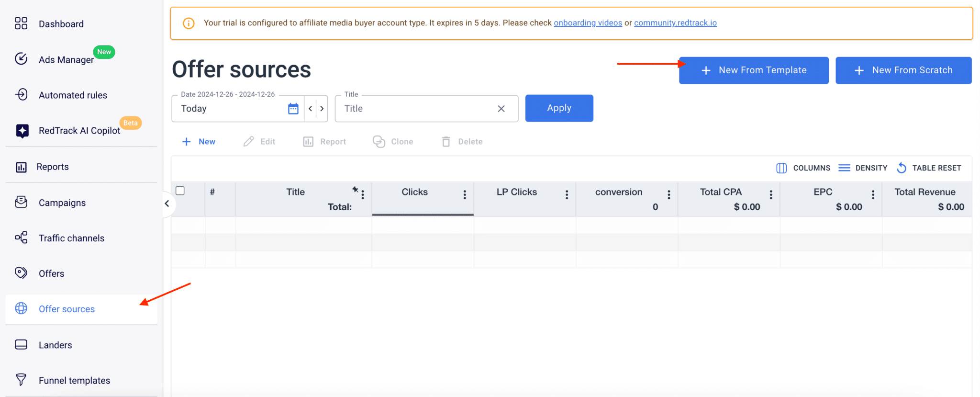
Task: Click the Reports chart icon
Action: [21, 167]
